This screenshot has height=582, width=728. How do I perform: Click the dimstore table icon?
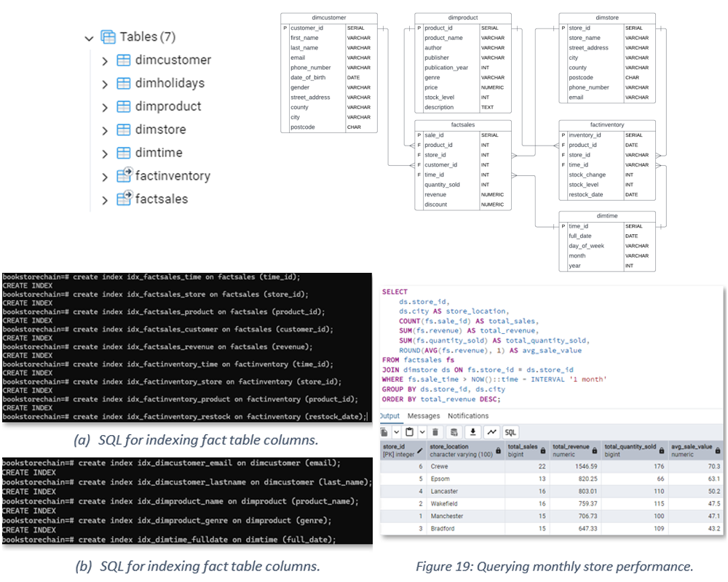(x=124, y=129)
